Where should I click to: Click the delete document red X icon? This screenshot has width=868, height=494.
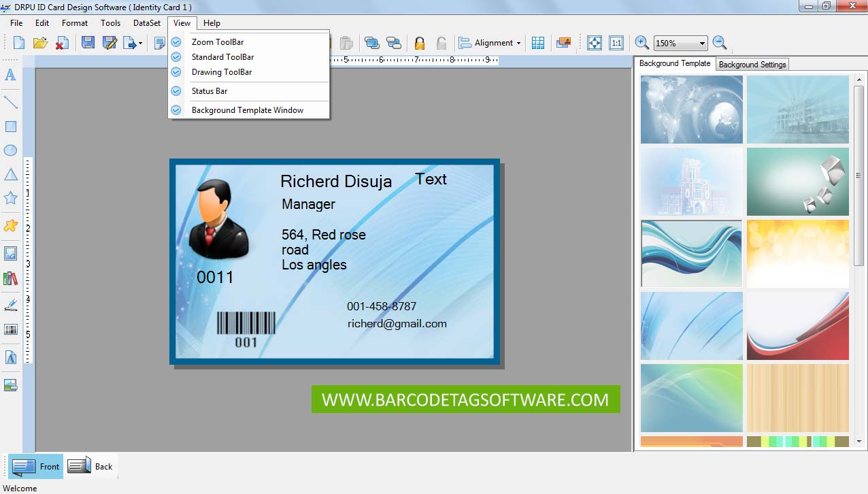pyautogui.click(x=61, y=43)
